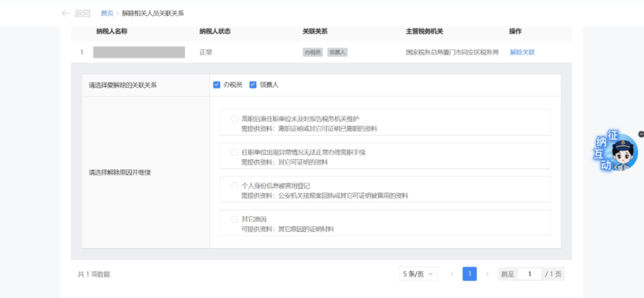Viewport: 644px width, 298px height.
Task: Click 需提供资料:离职证明或其它可证明已离职的资料 text
Action: pyautogui.click(x=309, y=129)
